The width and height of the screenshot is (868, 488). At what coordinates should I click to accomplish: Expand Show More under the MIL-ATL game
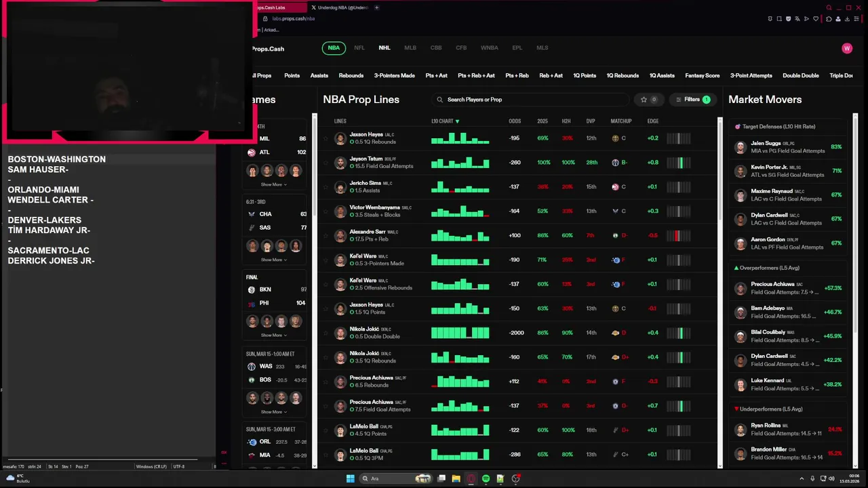click(274, 184)
